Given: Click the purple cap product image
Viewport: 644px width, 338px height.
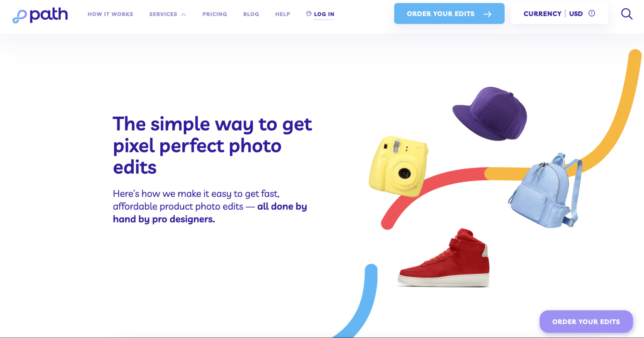Looking at the screenshot, I should click(x=490, y=114).
